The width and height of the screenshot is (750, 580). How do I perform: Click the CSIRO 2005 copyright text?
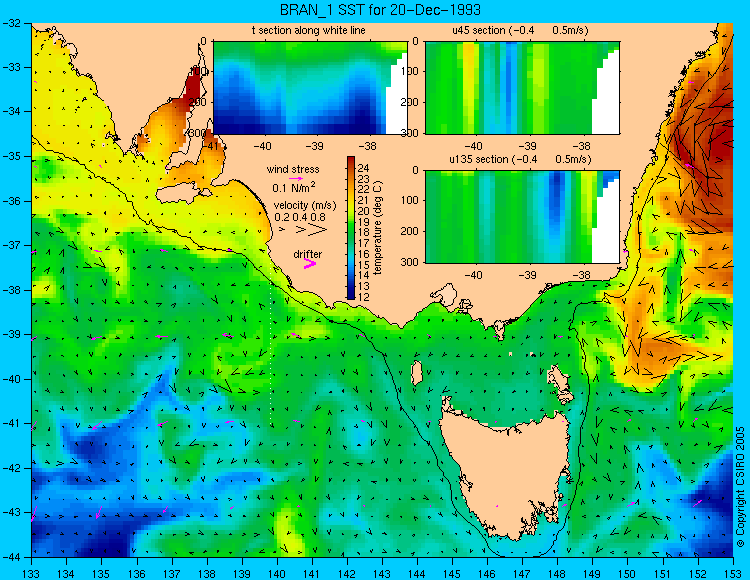point(740,487)
